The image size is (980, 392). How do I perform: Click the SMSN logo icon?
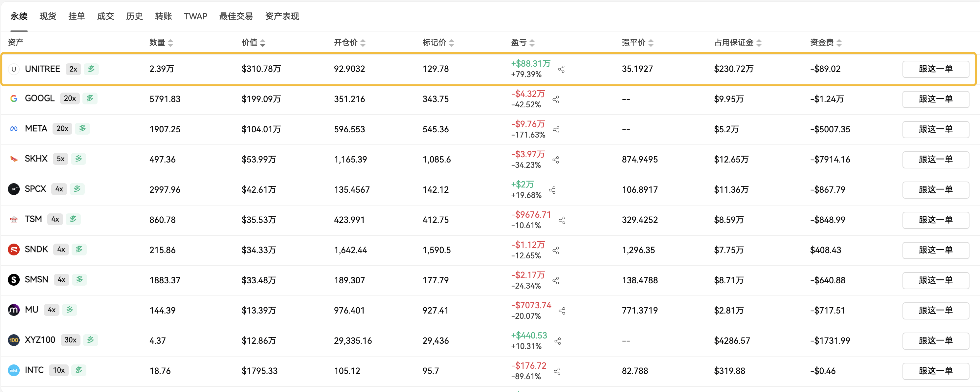[x=14, y=279]
